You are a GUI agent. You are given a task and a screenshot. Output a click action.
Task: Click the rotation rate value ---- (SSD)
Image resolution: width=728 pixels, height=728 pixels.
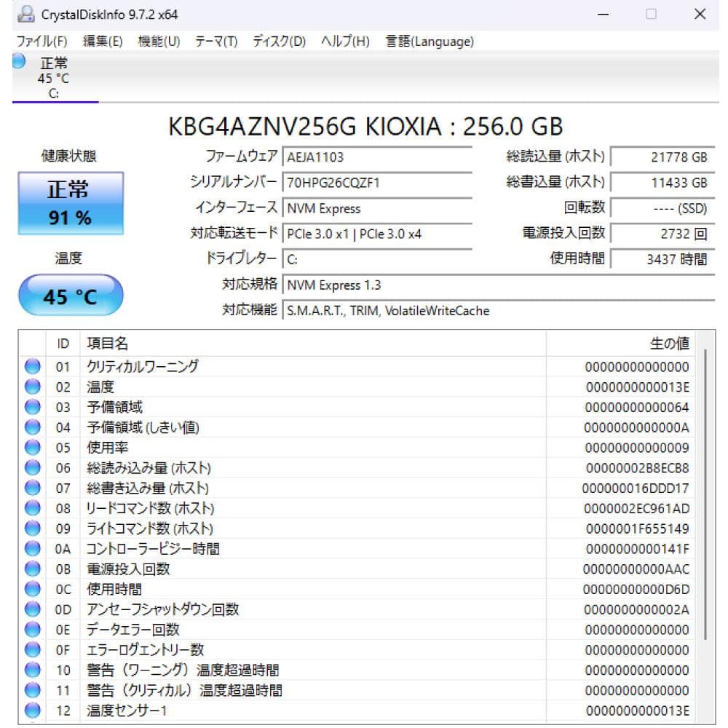pyautogui.click(x=662, y=208)
